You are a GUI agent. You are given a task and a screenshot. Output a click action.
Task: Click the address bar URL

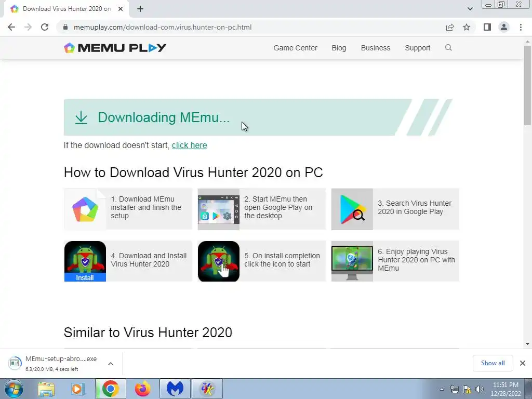click(163, 27)
